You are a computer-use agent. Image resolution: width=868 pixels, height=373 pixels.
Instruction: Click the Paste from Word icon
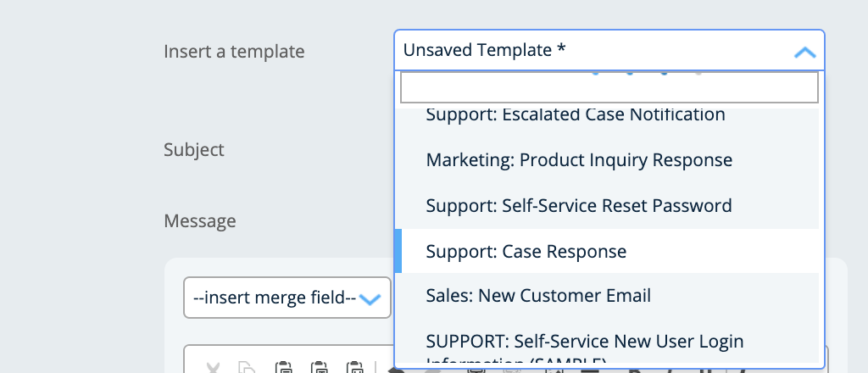coord(354,367)
